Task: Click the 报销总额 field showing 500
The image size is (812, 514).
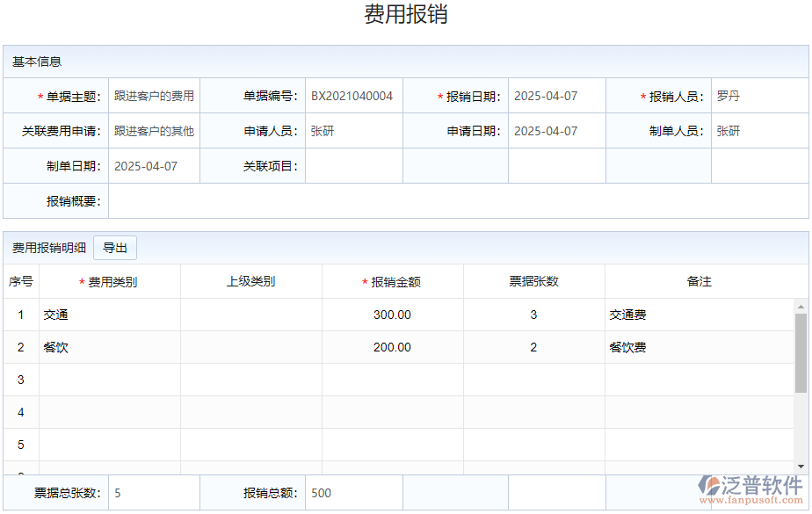Action: (x=352, y=494)
